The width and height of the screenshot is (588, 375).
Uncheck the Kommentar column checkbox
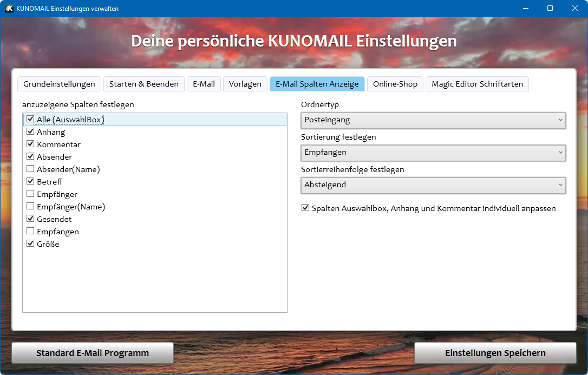30,144
